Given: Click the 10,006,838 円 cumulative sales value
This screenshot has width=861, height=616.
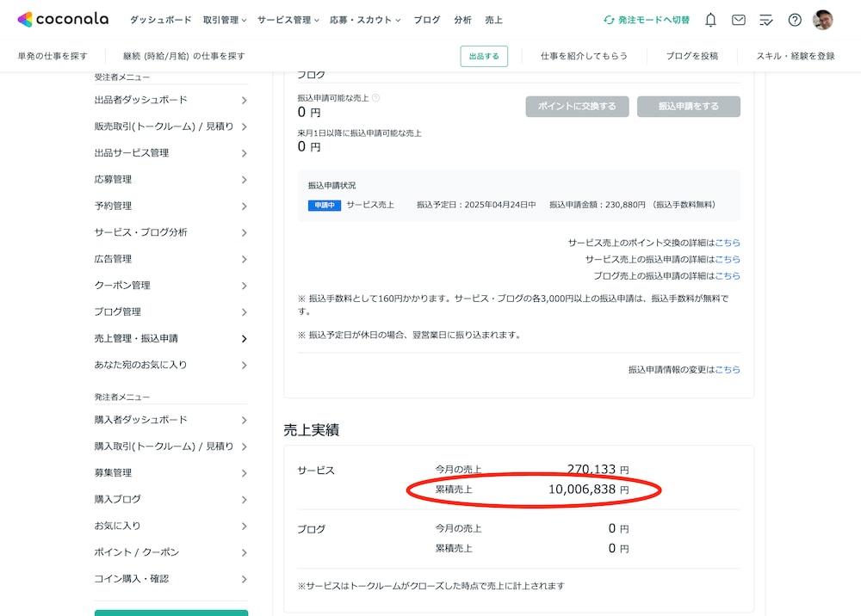Looking at the screenshot, I should pos(589,490).
